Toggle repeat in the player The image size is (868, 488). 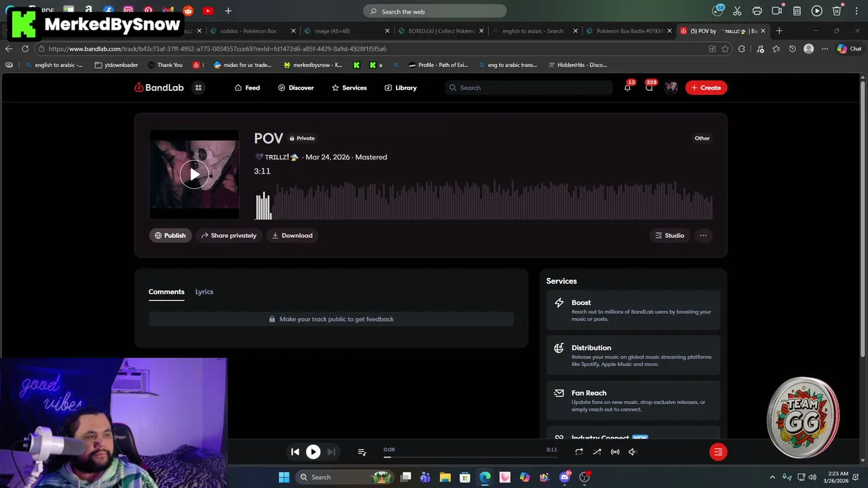click(578, 452)
